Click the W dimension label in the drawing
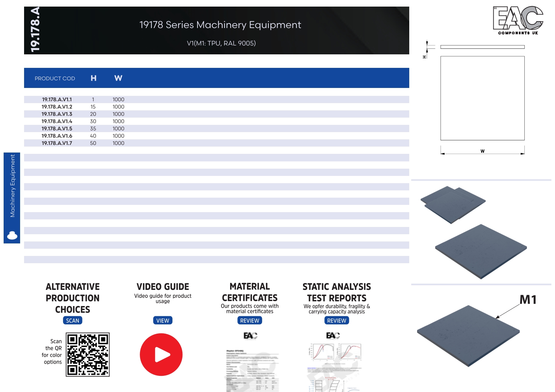 point(482,151)
